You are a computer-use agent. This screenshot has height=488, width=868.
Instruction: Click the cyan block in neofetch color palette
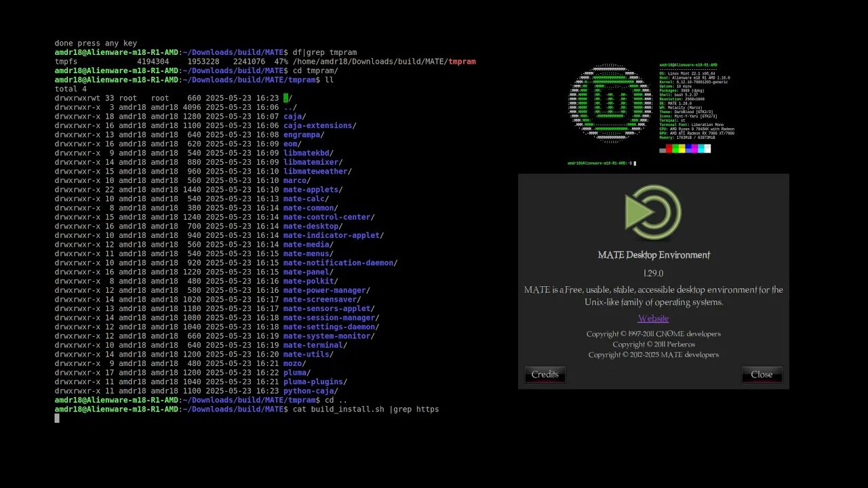pyautogui.click(x=701, y=148)
